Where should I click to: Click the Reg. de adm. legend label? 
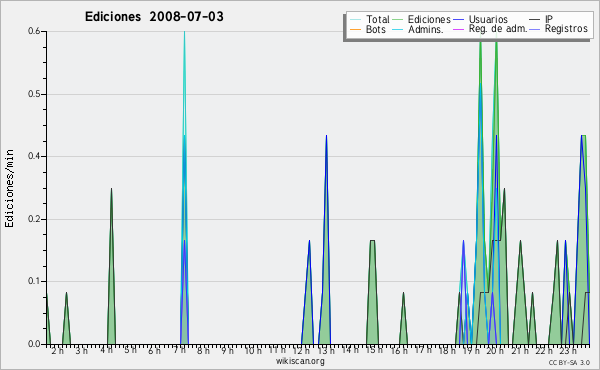pyautogui.click(x=498, y=29)
